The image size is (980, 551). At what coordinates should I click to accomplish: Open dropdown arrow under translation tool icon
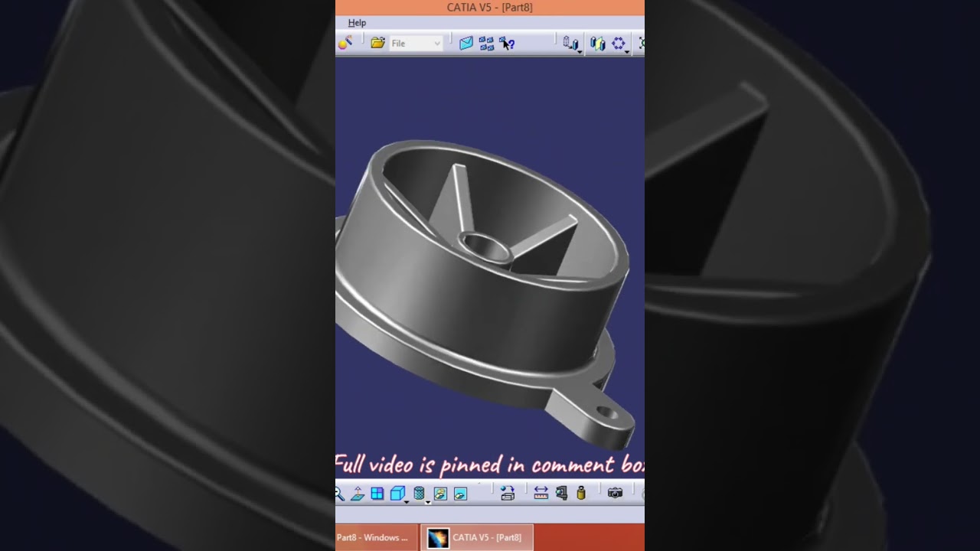(580, 51)
